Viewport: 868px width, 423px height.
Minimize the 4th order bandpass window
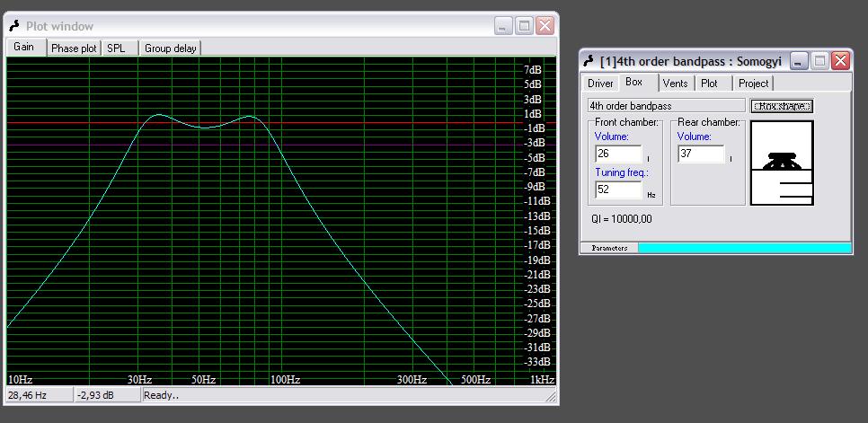(798, 61)
